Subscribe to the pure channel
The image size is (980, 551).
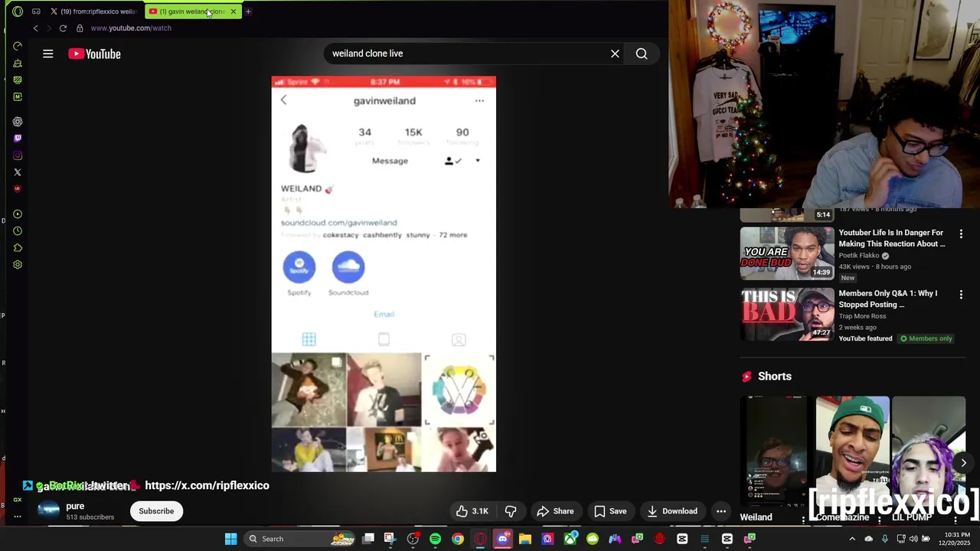coord(156,511)
